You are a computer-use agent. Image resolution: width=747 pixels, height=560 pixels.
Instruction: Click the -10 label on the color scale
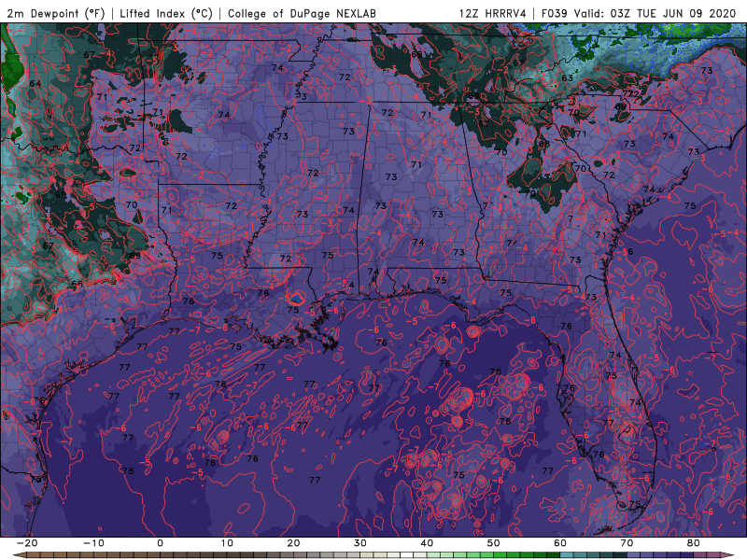93,543
